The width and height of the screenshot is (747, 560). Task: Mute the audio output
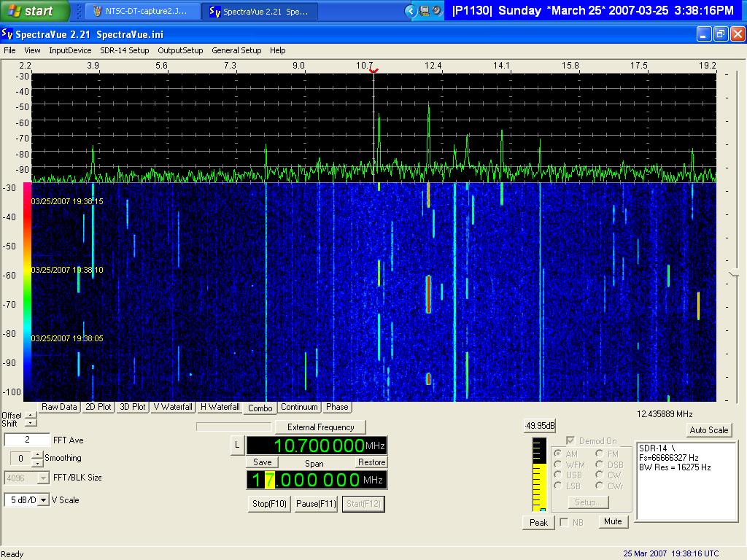point(613,521)
